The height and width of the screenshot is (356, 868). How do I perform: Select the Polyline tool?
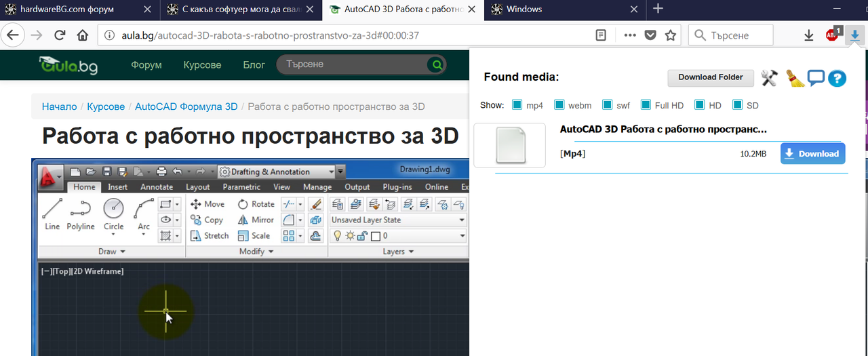click(81, 215)
